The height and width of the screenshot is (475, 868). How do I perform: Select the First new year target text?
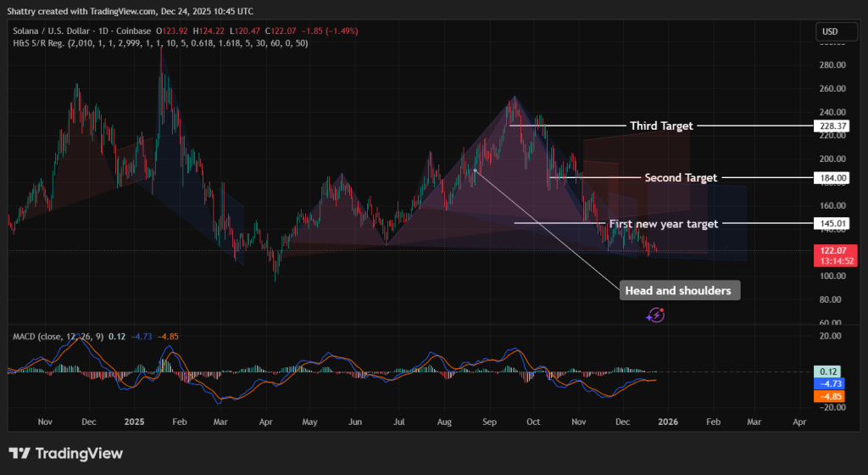click(x=663, y=224)
